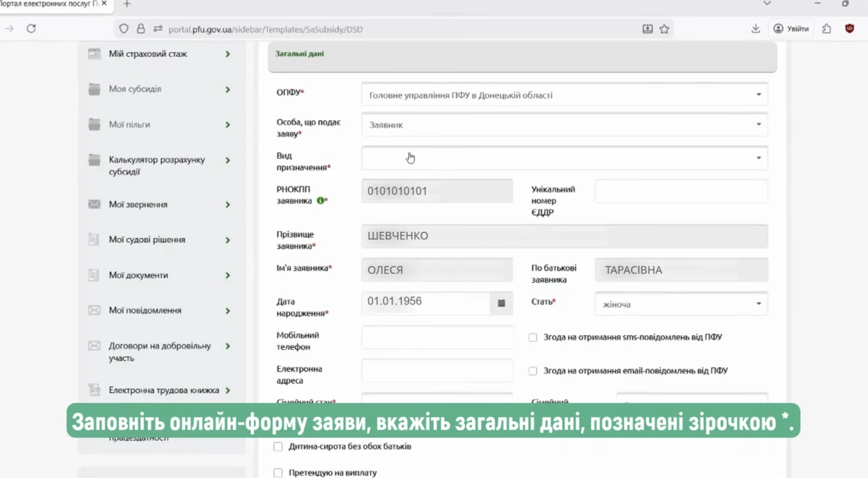
Task: Click icon beside Електронна трудова книжка
Action: tap(94, 391)
